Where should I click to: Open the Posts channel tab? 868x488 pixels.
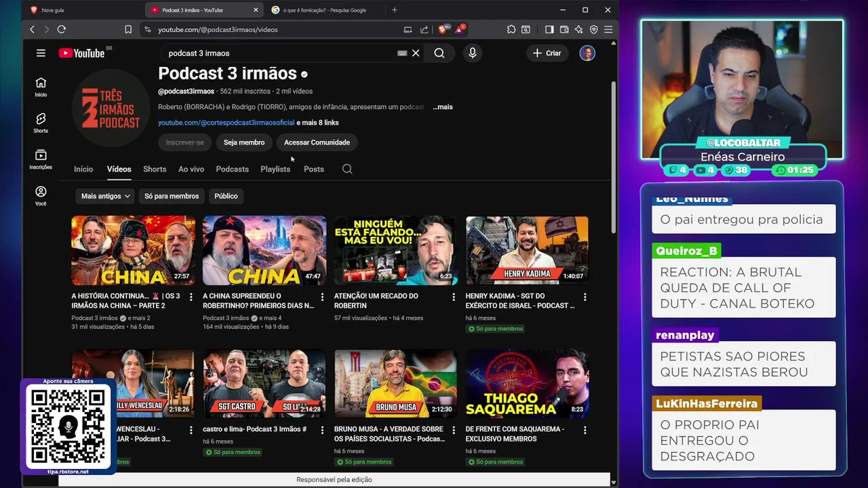click(x=314, y=169)
